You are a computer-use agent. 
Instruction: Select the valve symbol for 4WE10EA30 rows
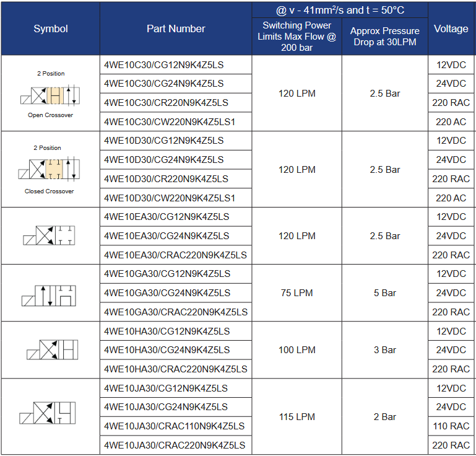[50, 236]
